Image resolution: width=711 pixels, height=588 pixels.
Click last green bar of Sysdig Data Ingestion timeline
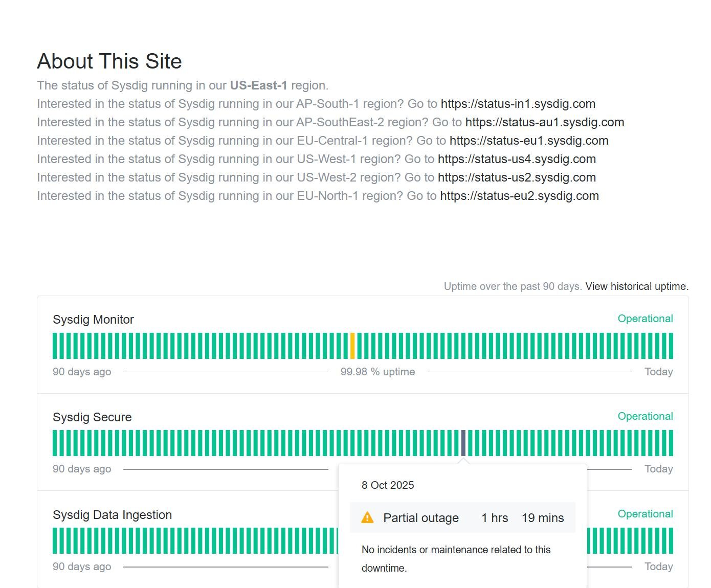(671, 540)
